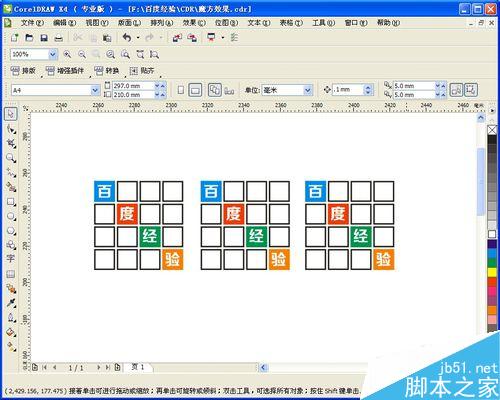
Task: Toggle apply layout to all pages button
Action: 214,90
